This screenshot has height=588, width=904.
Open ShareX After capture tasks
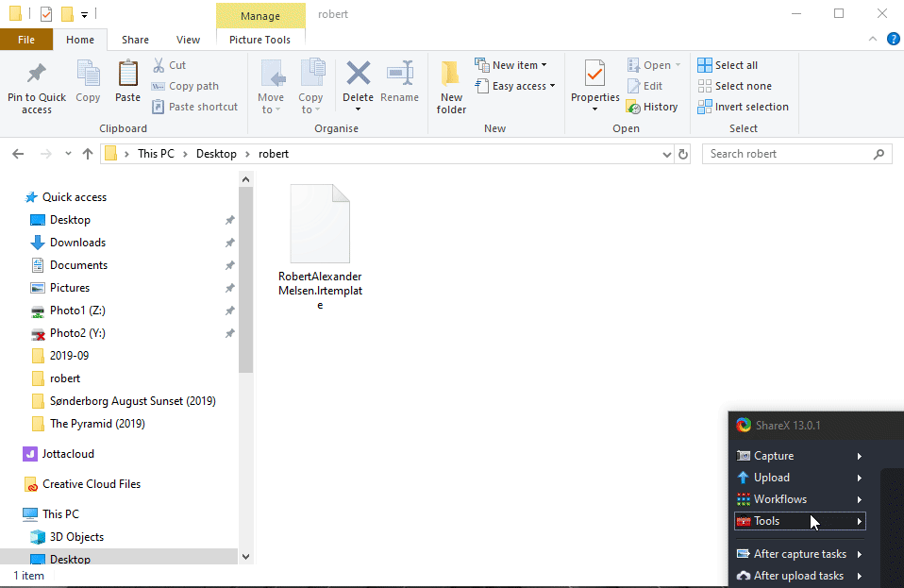(799, 554)
